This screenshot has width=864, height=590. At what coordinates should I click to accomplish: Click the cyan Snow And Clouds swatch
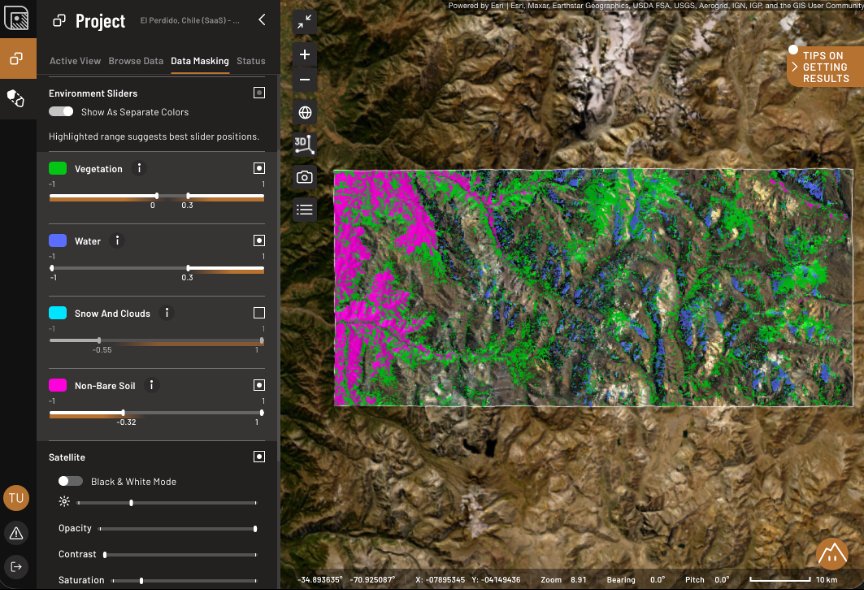tap(58, 312)
